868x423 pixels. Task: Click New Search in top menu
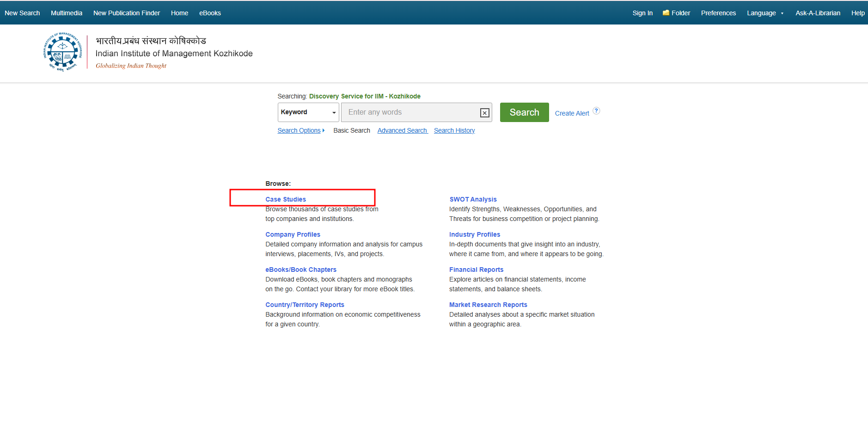pos(22,13)
